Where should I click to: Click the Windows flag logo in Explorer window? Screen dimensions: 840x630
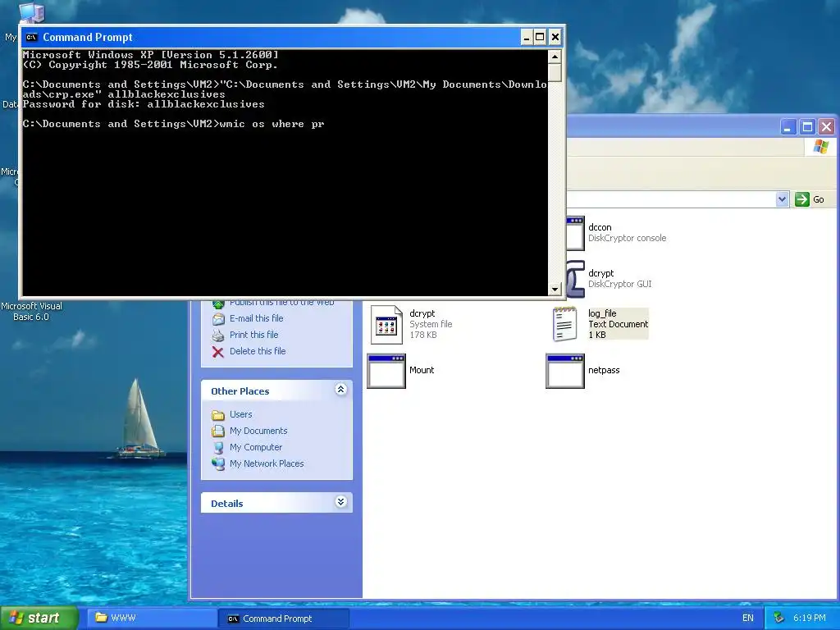pos(820,146)
